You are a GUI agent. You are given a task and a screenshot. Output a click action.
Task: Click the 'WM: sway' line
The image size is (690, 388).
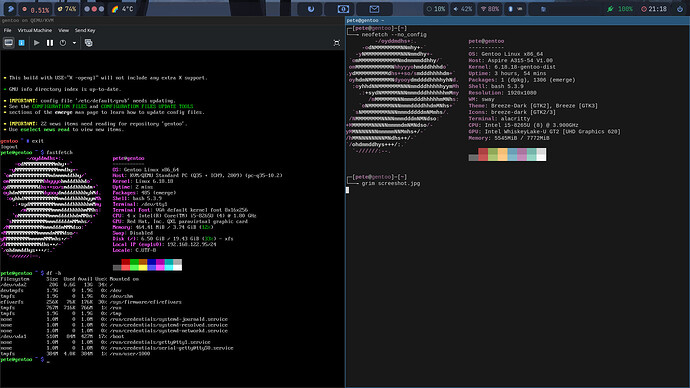[481, 99]
